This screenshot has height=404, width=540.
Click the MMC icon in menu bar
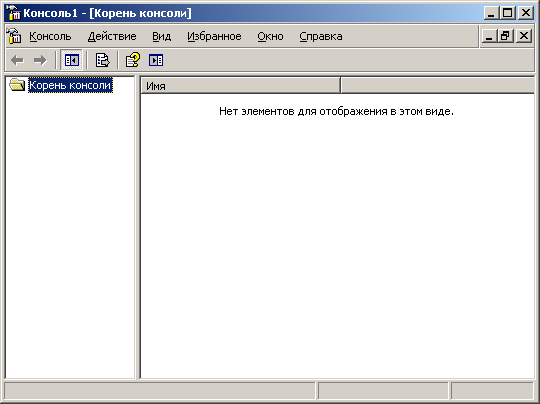point(14,36)
